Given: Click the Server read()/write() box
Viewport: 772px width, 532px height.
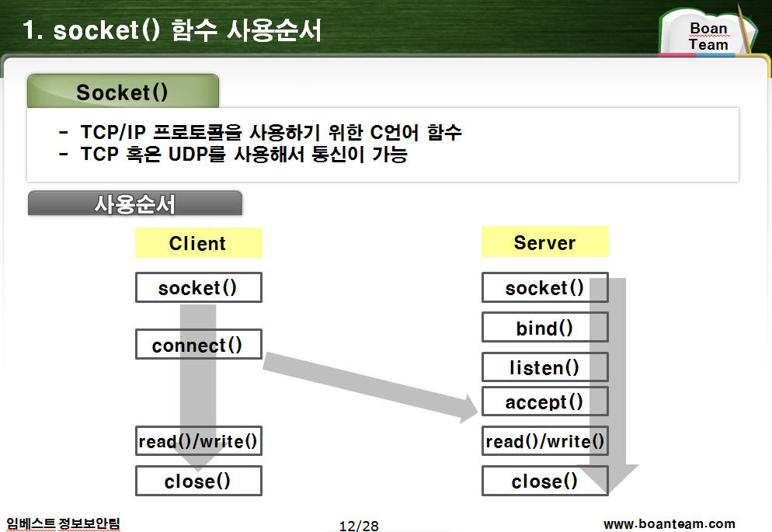Looking at the screenshot, I should coord(545,441).
